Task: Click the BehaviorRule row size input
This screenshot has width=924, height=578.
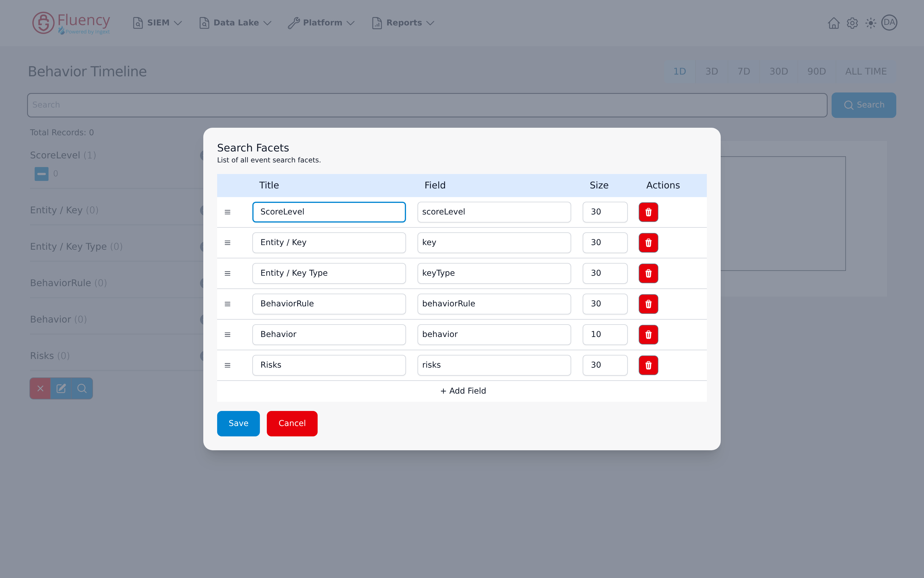Action: 605,304
